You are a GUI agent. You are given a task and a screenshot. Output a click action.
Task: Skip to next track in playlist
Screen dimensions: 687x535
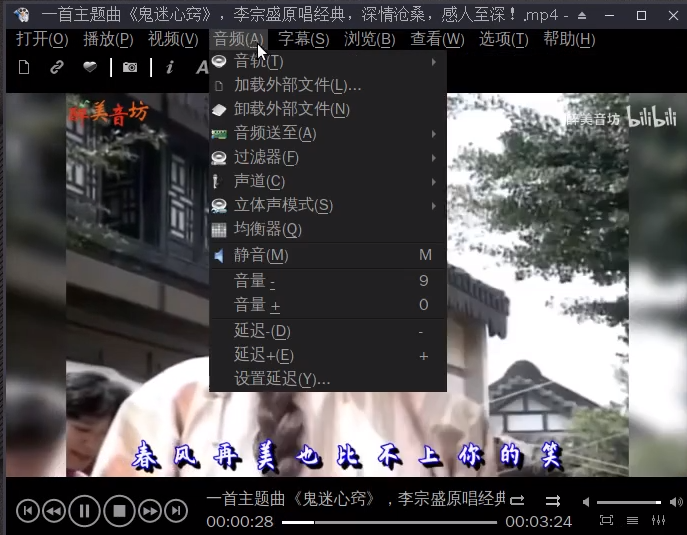176,511
